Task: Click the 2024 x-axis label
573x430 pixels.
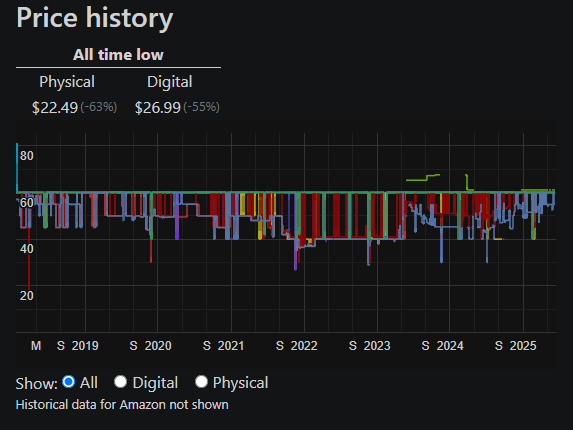Action: tap(450, 346)
